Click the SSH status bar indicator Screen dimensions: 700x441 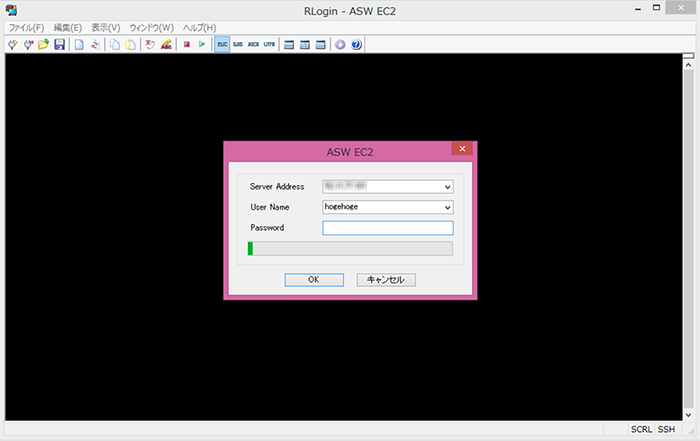[666, 429]
